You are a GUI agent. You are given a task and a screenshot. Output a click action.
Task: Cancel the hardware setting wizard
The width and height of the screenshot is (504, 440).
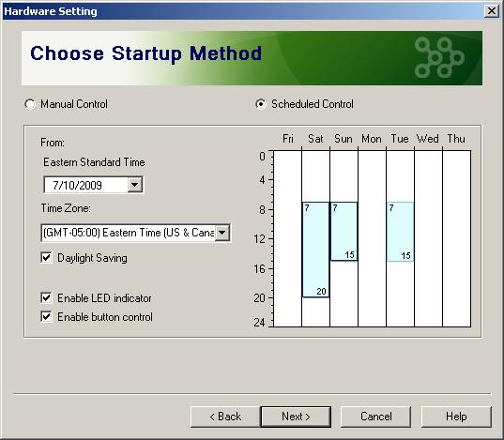click(x=375, y=417)
